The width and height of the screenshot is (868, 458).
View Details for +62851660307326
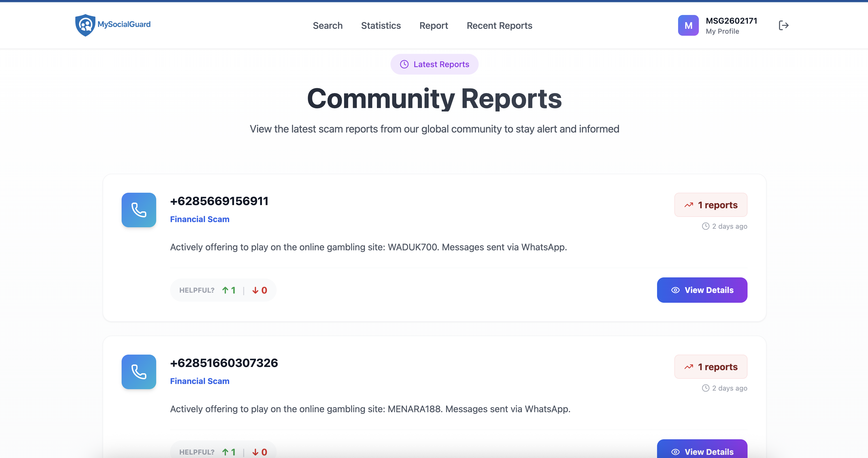click(702, 451)
